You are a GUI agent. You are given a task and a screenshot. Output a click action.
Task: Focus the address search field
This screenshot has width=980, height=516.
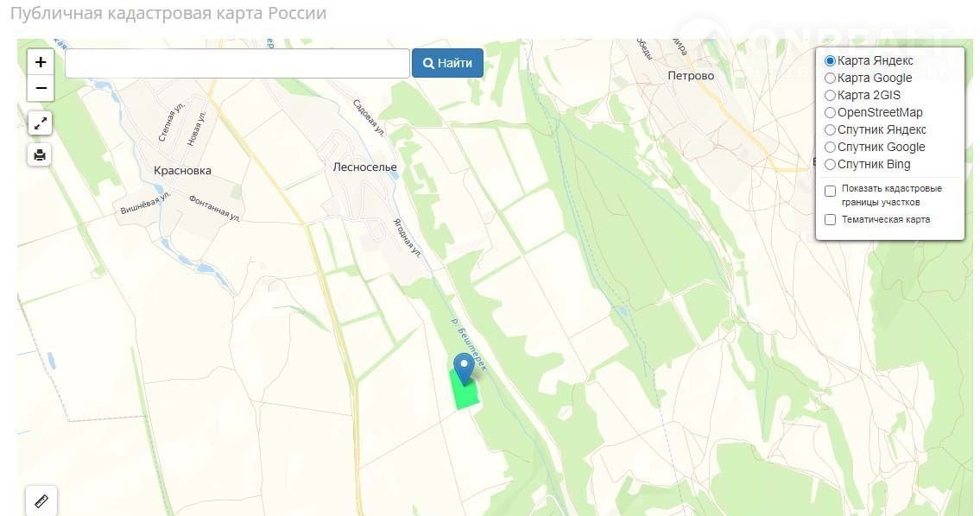[x=237, y=63]
